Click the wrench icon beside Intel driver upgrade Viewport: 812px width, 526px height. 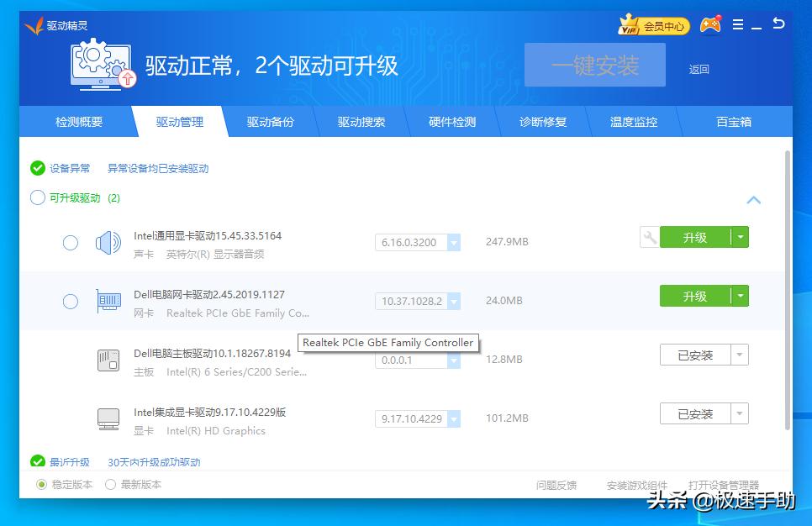[649, 238]
